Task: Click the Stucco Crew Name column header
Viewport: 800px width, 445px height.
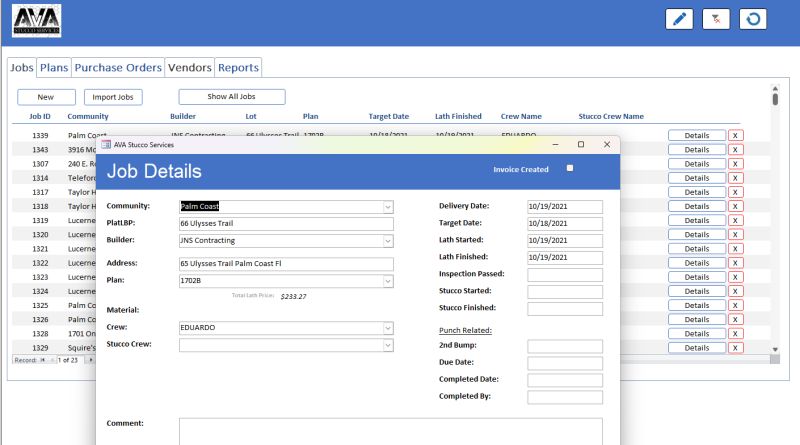Action: click(611, 116)
